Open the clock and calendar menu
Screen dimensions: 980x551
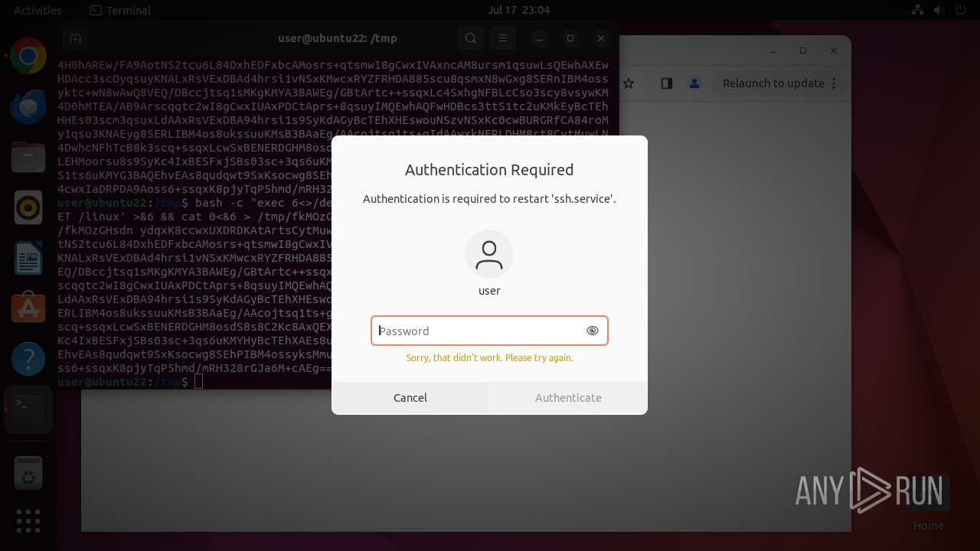(518, 11)
